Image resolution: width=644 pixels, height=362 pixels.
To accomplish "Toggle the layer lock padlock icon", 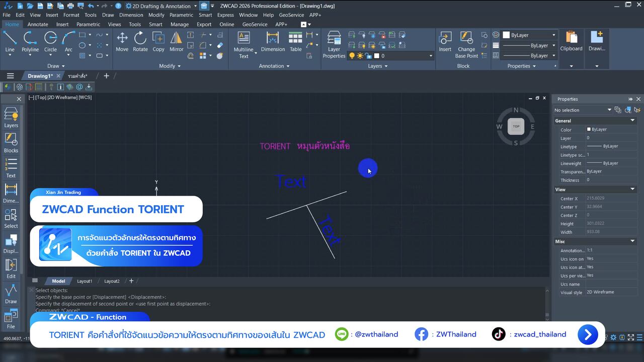I will pyautogui.click(x=368, y=56).
